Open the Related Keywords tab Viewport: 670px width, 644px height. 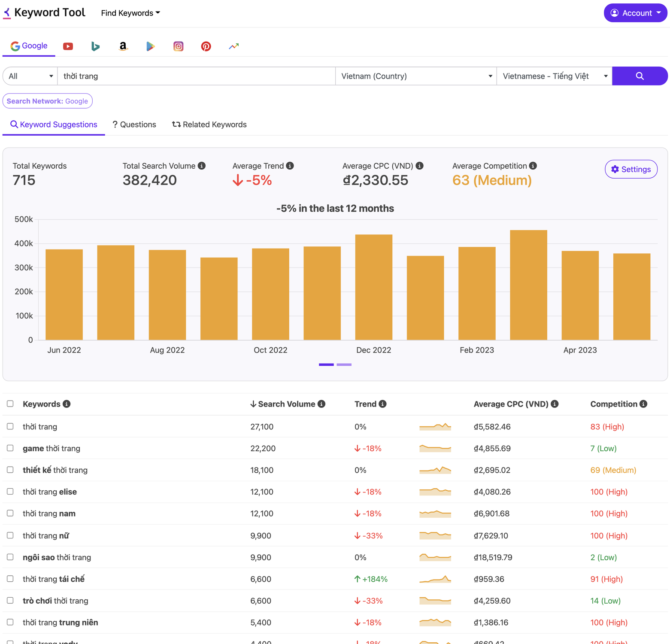click(209, 125)
